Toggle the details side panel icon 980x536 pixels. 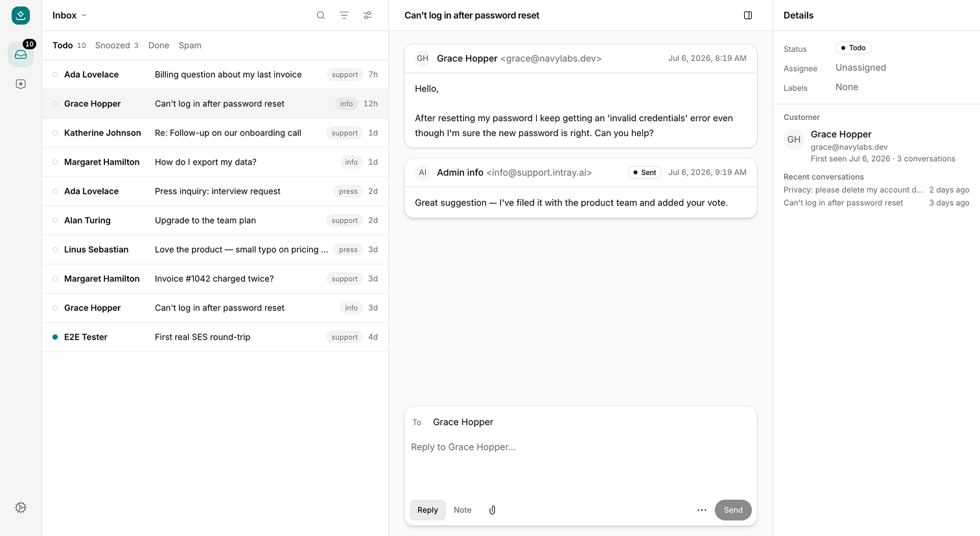(x=748, y=16)
